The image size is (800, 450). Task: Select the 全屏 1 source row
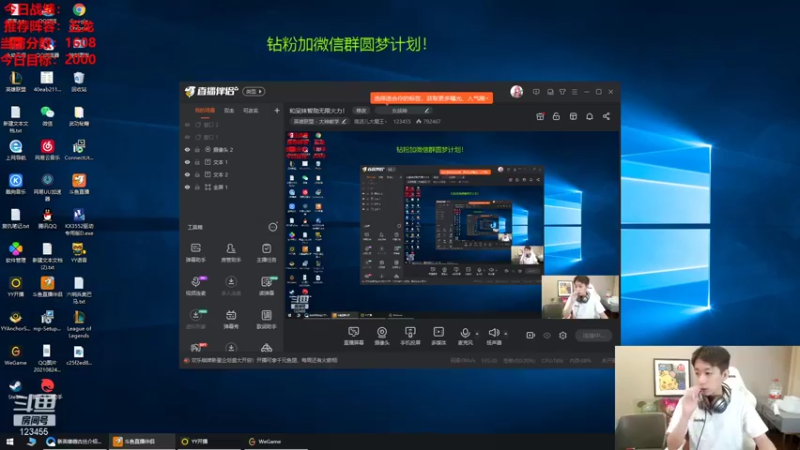[232, 187]
